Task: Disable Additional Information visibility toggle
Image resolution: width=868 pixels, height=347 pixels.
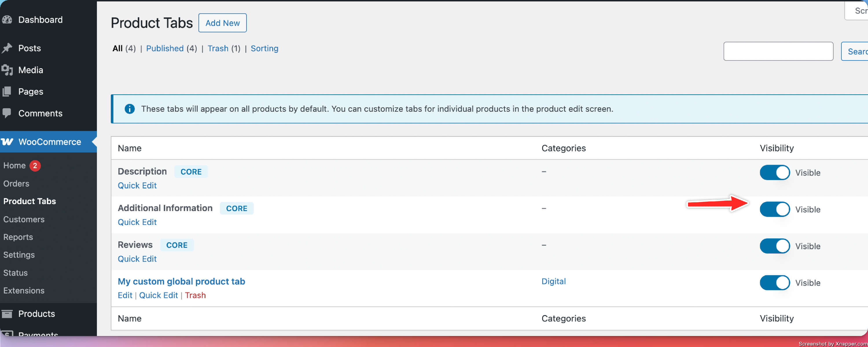Action: [x=774, y=209]
